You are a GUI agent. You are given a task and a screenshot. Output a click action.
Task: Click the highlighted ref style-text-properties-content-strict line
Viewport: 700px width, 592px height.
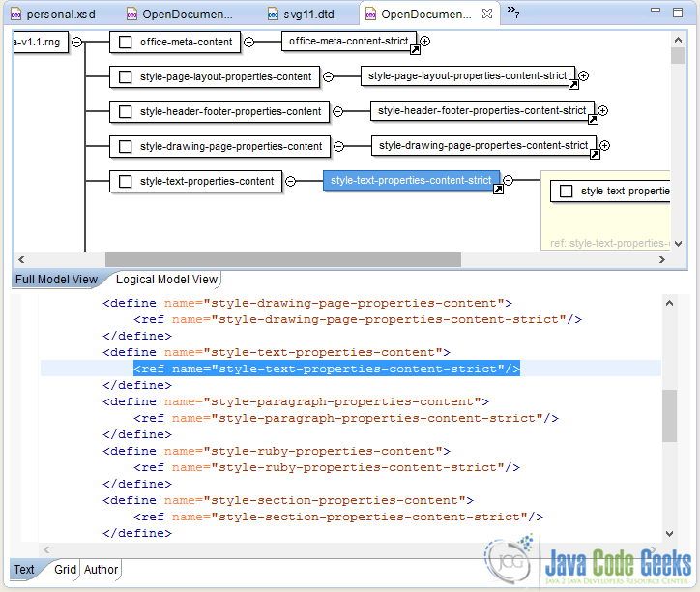click(x=327, y=369)
